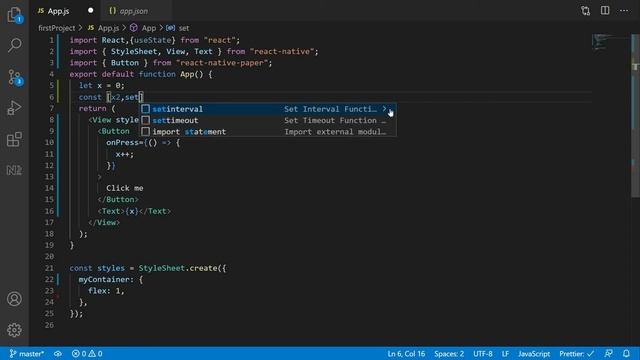Image resolution: width=640 pixels, height=360 pixels.
Task: Open the Source Control view
Action: pyautogui.click(x=15, y=77)
